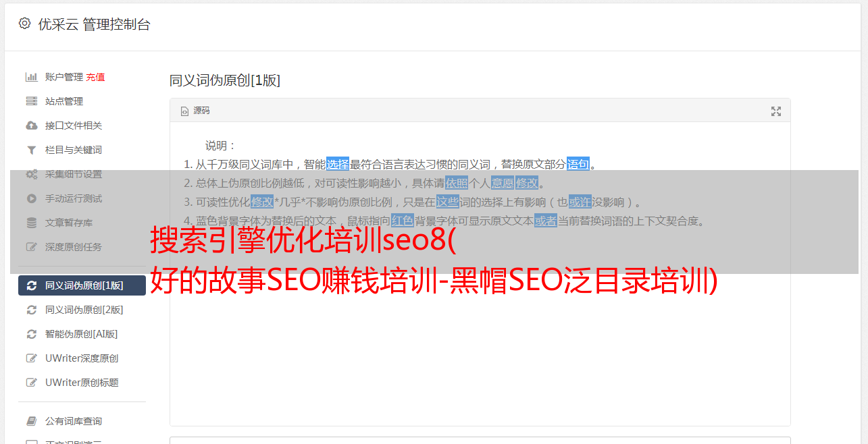The image size is (868, 444).
Task: Go to UWriter深度原创
Action: pos(82,358)
